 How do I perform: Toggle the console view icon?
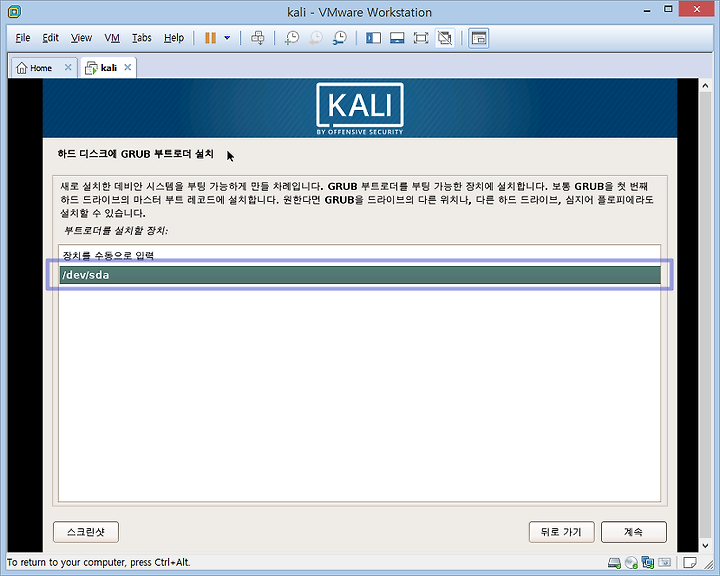(x=478, y=38)
